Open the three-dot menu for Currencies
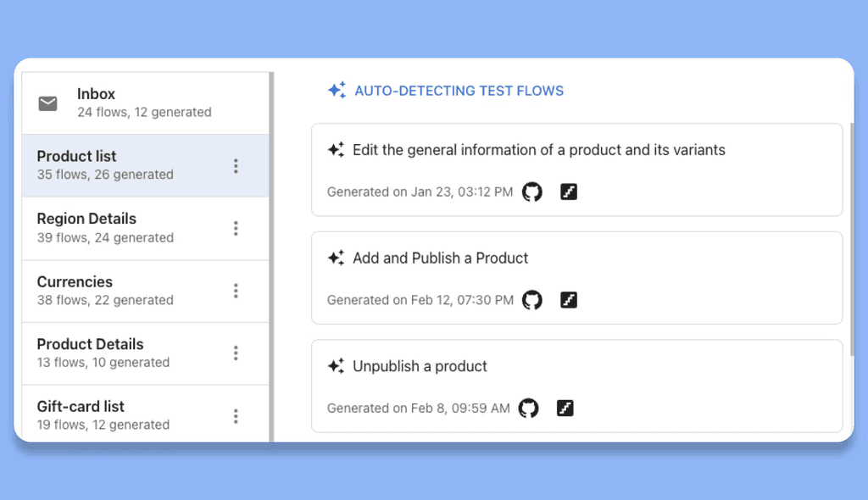868x500 pixels. [x=236, y=291]
